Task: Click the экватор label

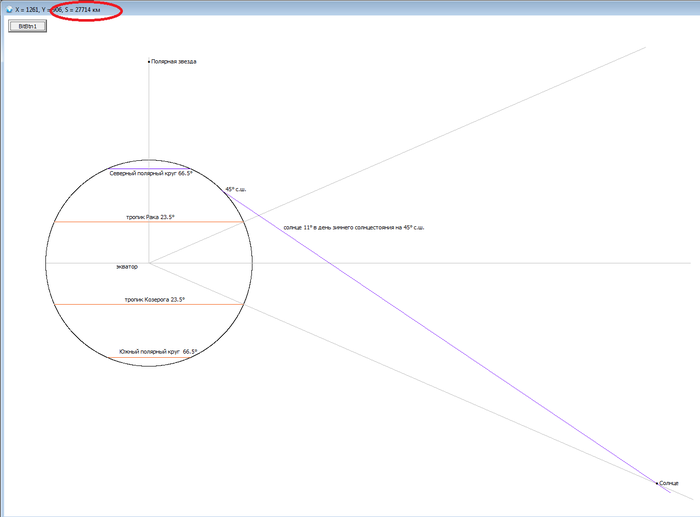Action: point(127,267)
